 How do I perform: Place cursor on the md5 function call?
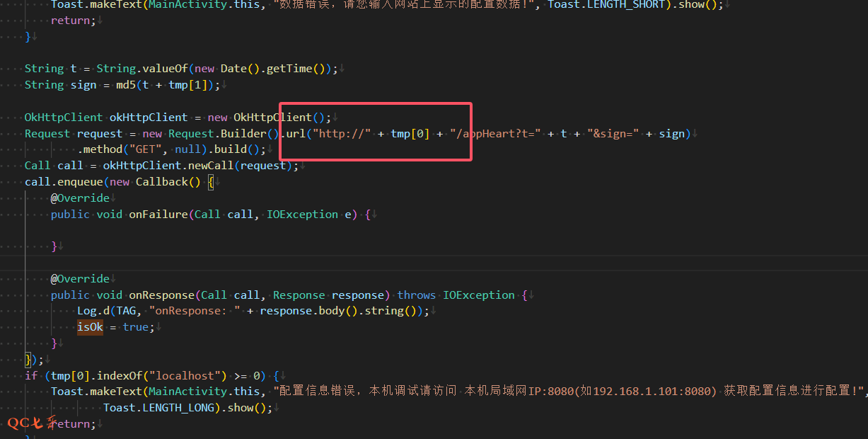click(x=126, y=85)
